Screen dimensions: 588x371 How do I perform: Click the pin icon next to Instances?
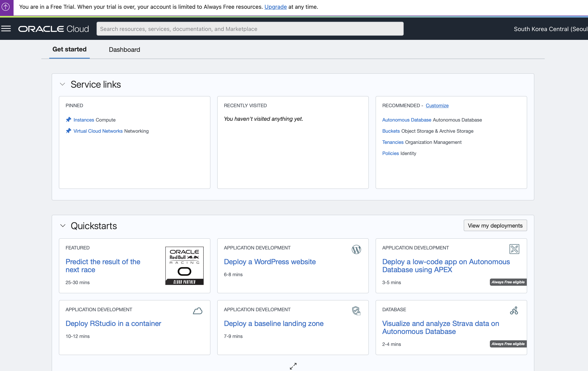pos(68,120)
